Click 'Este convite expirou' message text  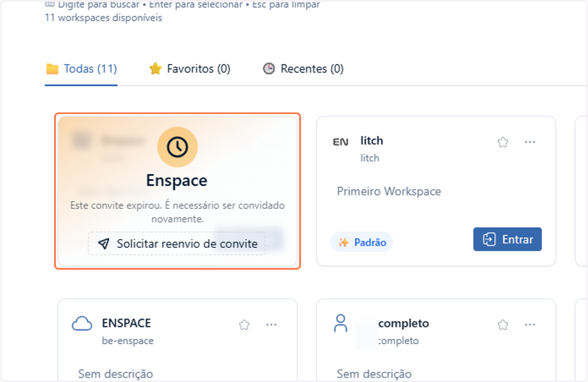177,212
